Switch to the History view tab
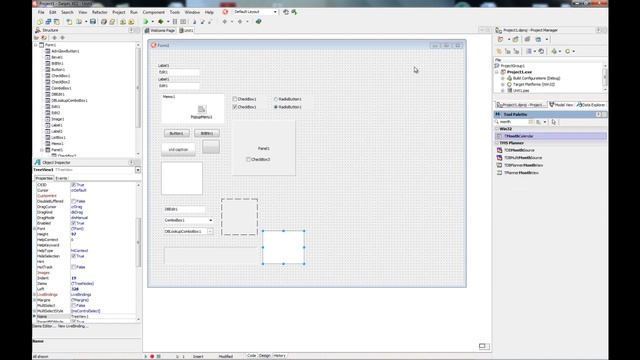 [x=280, y=356]
